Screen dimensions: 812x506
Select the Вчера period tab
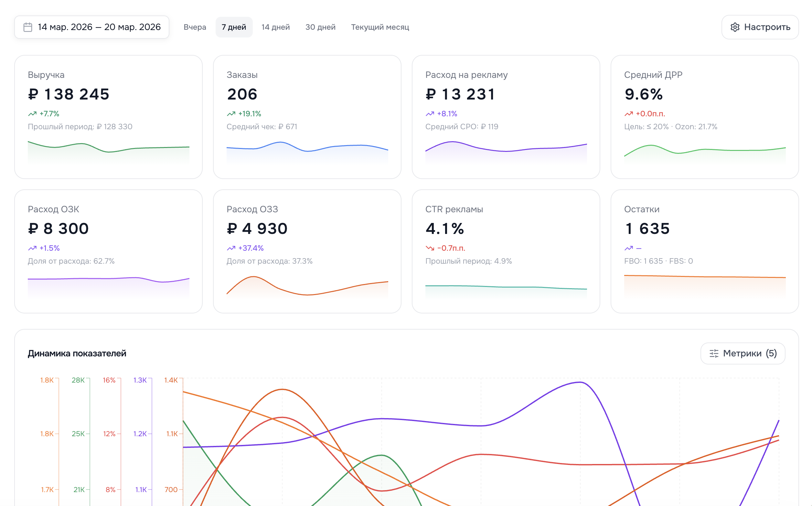[x=195, y=27]
